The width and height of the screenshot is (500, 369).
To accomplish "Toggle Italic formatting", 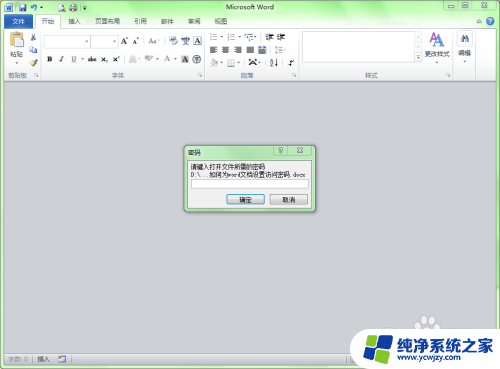I will 61,59.
